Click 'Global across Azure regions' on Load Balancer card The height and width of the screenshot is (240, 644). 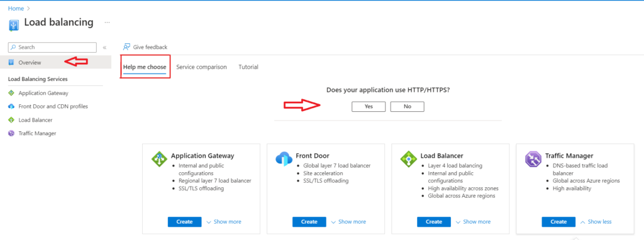tap(462, 195)
